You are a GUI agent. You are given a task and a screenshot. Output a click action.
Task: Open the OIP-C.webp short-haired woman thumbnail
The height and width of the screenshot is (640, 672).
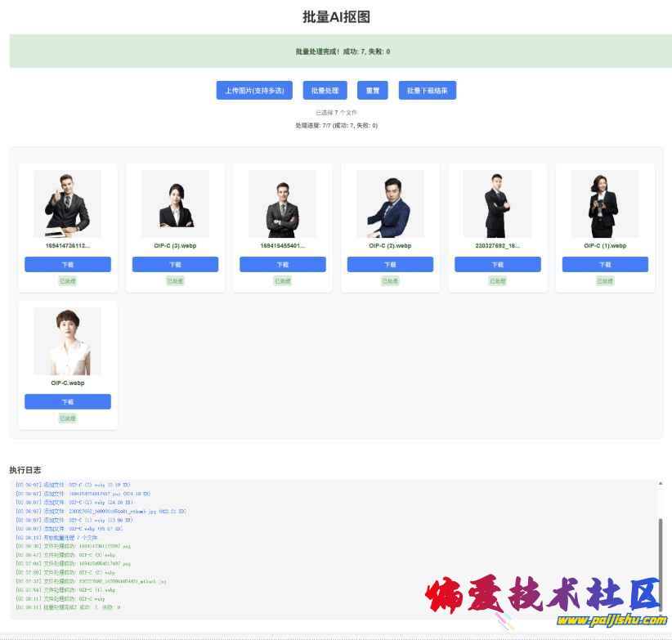67,341
